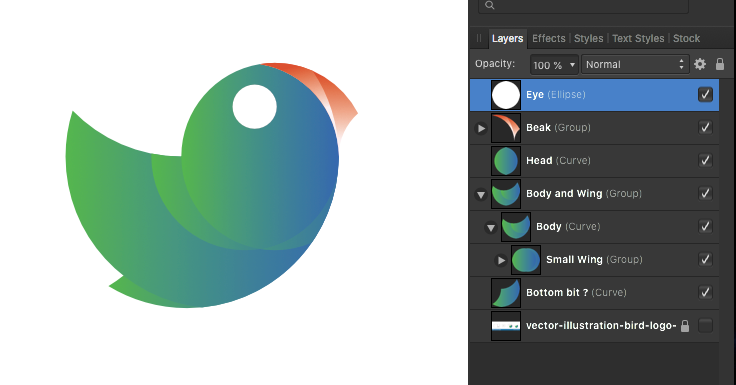The width and height of the screenshot is (736, 385).
Task: Toggle visibility of Body and Wing group
Action: coord(705,193)
